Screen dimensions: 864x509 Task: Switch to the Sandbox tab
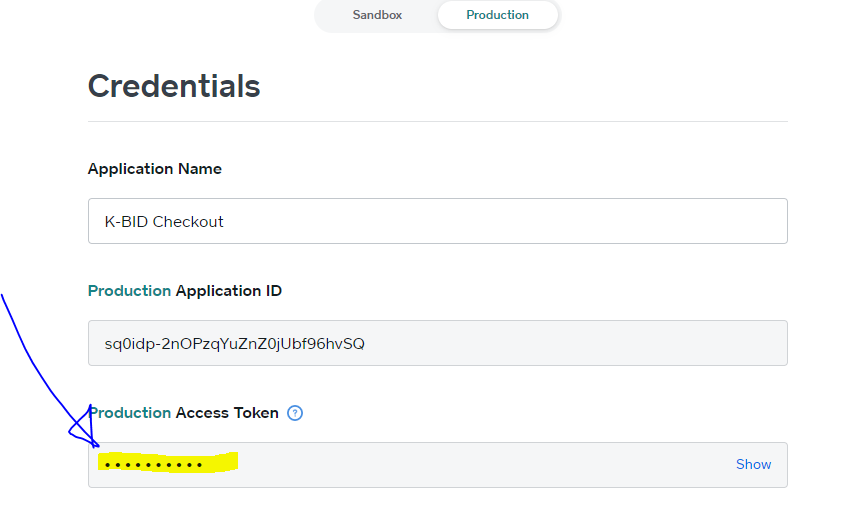click(377, 15)
